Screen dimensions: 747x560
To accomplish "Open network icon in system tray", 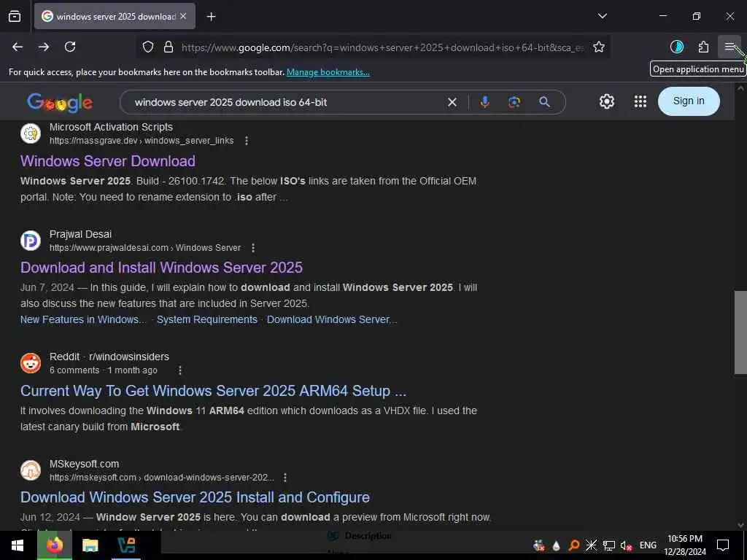I will click(x=608, y=545).
